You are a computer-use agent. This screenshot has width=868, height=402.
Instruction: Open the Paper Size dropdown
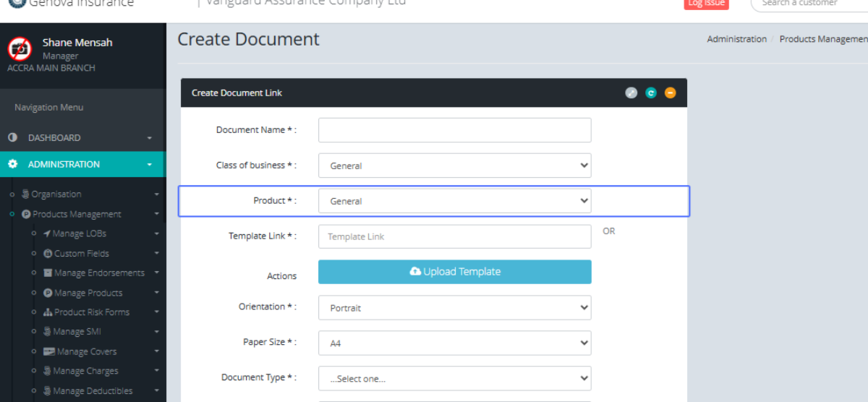pos(454,343)
